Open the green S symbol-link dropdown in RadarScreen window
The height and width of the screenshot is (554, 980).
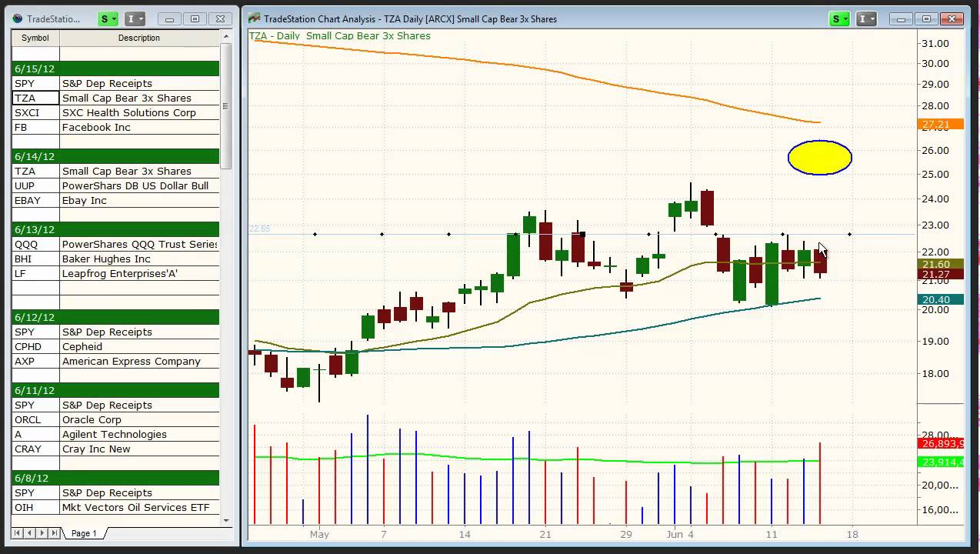(108, 18)
